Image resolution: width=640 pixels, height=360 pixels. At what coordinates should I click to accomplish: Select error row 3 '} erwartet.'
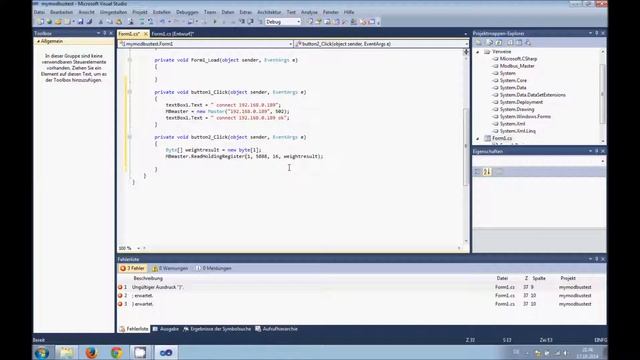click(361, 304)
